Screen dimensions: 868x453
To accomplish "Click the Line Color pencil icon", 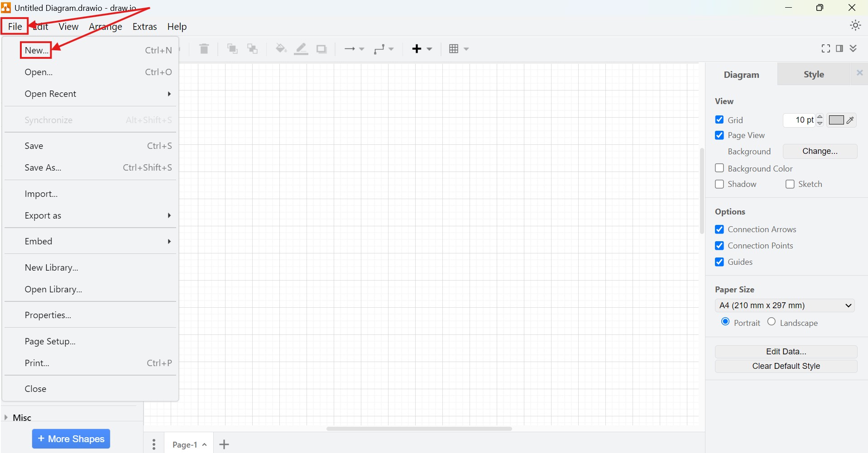I will coord(301,49).
